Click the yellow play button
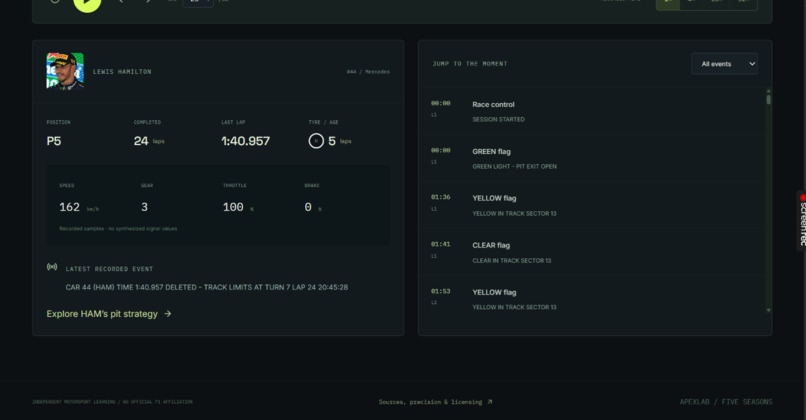The image size is (806, 420). [x=87, y=3]
